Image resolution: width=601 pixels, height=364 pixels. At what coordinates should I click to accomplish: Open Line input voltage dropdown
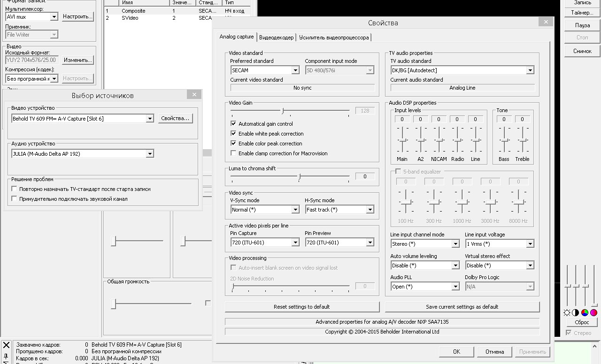point(530,244)
